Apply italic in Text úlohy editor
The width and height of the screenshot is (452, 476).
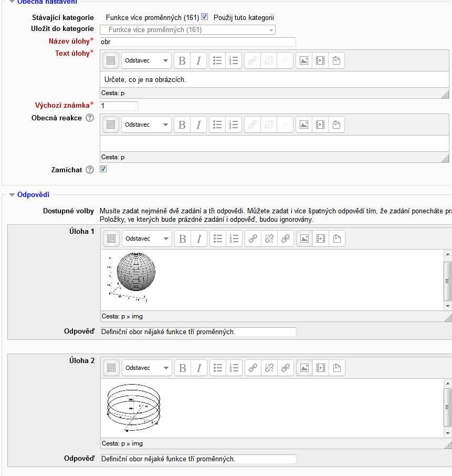198,60
